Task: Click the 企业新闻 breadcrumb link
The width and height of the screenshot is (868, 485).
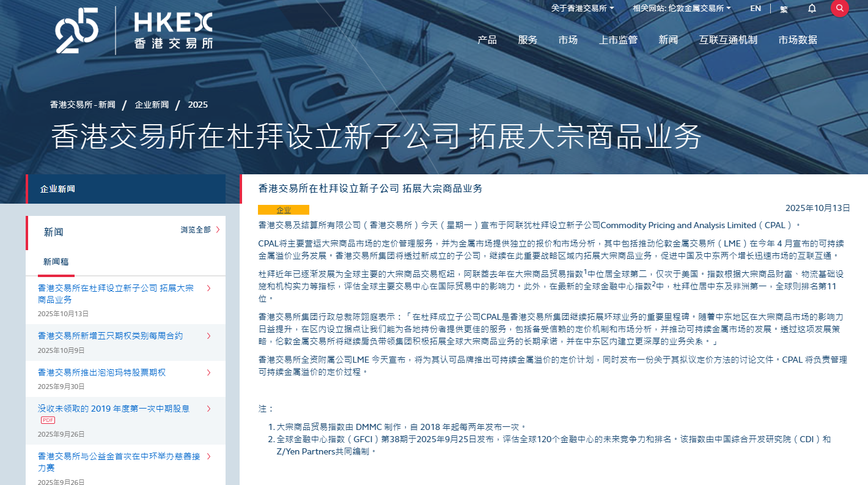Action: coord(152,105)
